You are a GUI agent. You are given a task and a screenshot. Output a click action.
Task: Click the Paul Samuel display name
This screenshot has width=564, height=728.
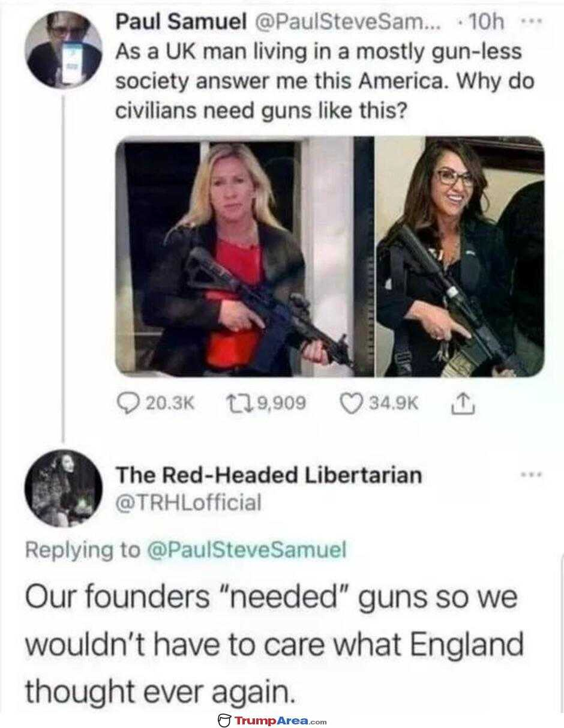[x=181, y=23]
